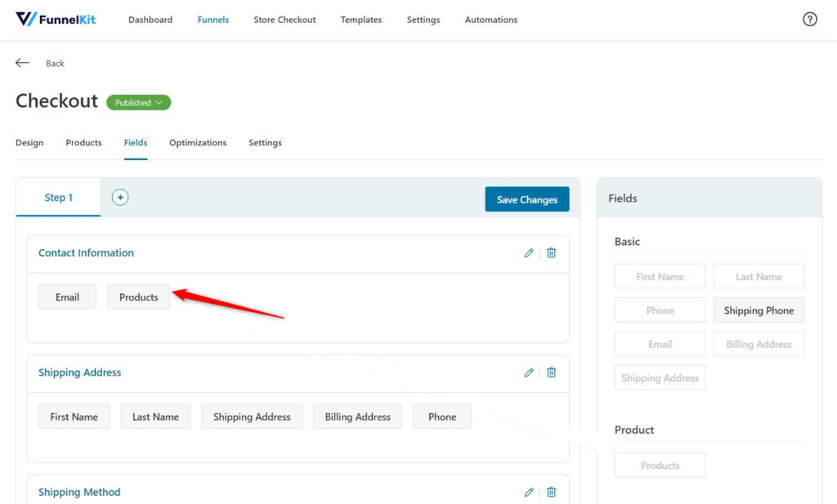Click the Save Changes button
The image size is (837, 504).
point(527,199)
